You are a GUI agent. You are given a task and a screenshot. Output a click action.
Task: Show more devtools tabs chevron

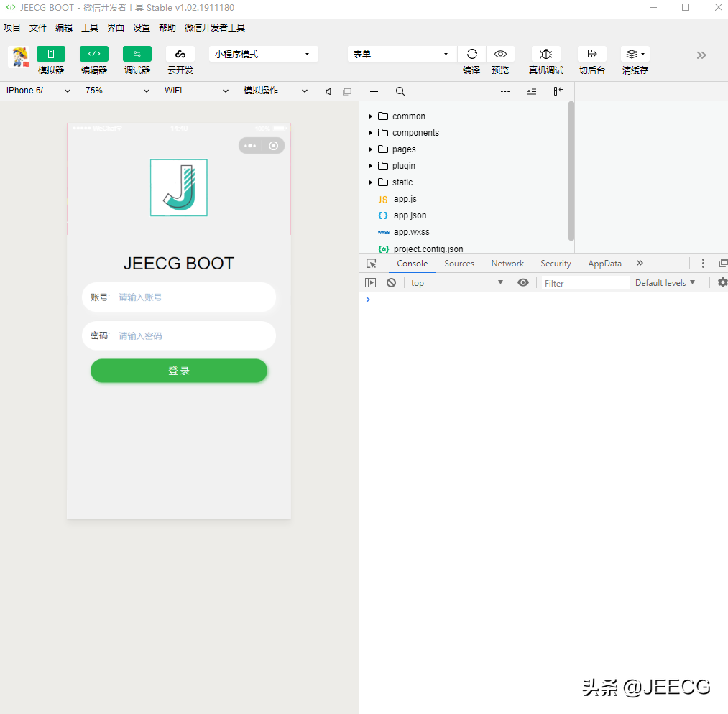click(x=640, y=263)
